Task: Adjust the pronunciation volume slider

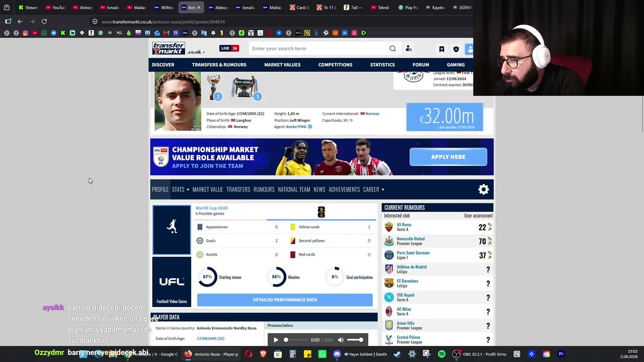Action: pos(355,340)
